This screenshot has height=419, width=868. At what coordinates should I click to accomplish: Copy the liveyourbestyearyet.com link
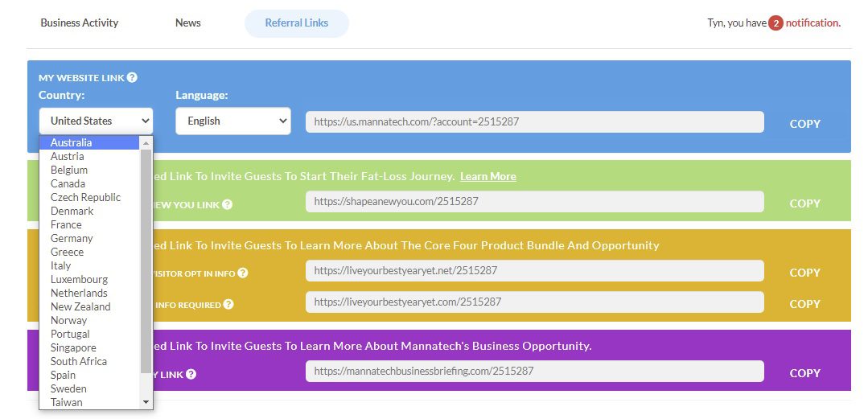click(x=805, y=304)
